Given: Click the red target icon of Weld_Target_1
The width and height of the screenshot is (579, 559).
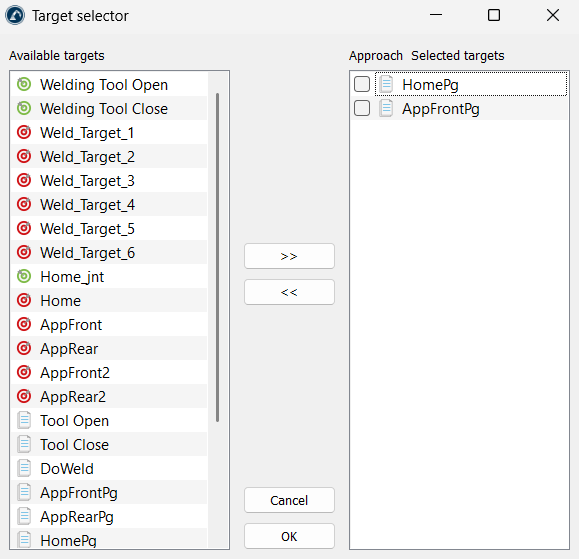Looking at the screenshot, I should point(24,133).
